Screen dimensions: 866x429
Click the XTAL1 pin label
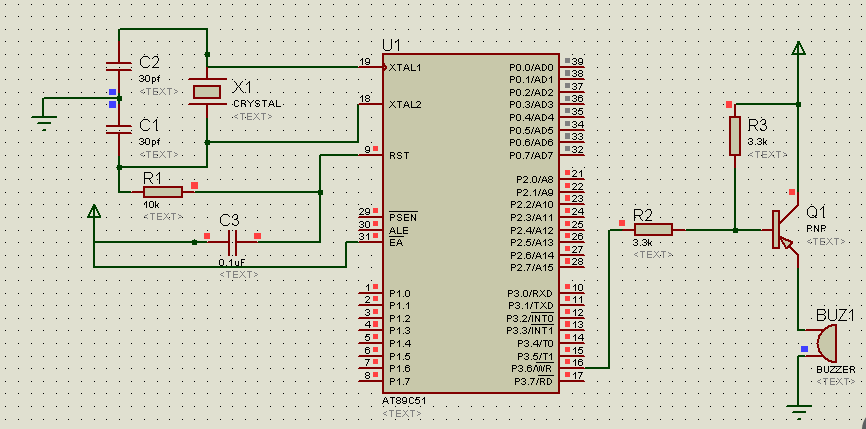click(x=405, y=67)
